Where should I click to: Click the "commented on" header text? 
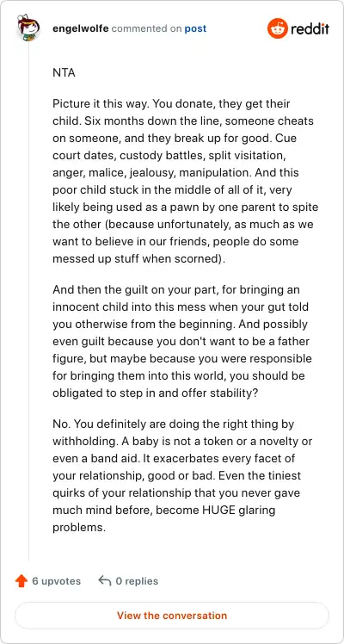(146, 28)
